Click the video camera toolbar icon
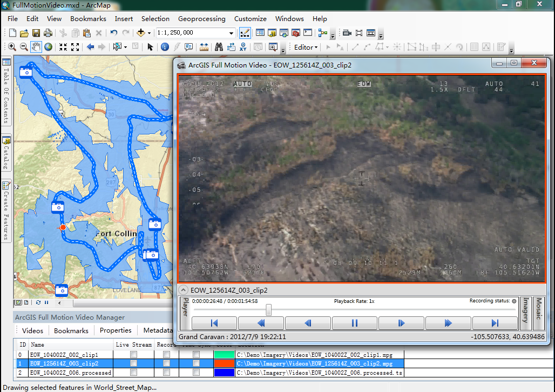 347,33
